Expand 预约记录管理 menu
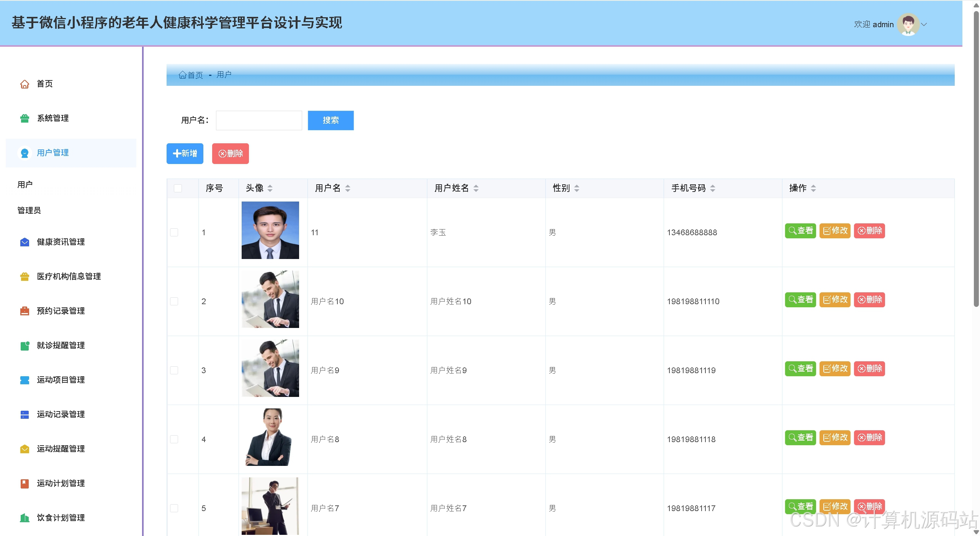 click(71, 311)
